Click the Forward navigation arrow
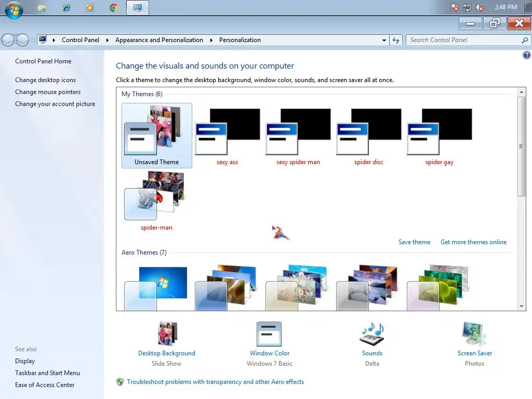This screenshot has width=532, height=399. [22, 40]
